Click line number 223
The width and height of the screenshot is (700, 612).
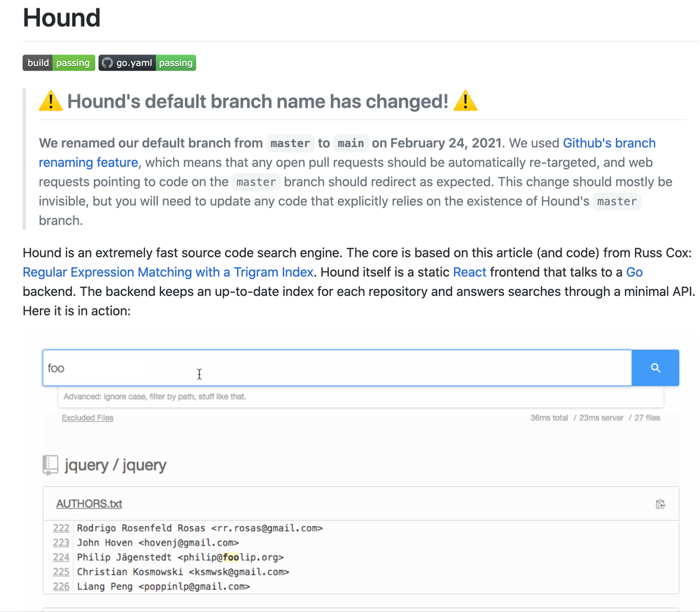61,543
